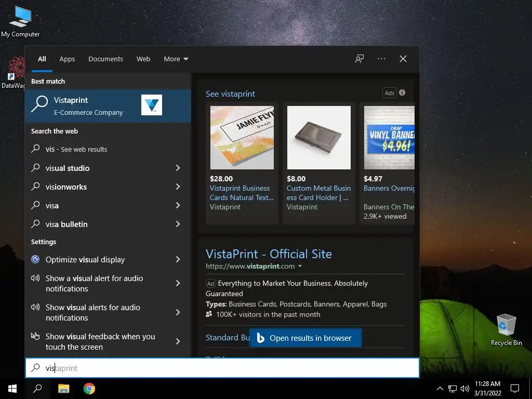Click the volume speaker icon in tray
Screen dimensions: 532x399
tap(465, 389)
